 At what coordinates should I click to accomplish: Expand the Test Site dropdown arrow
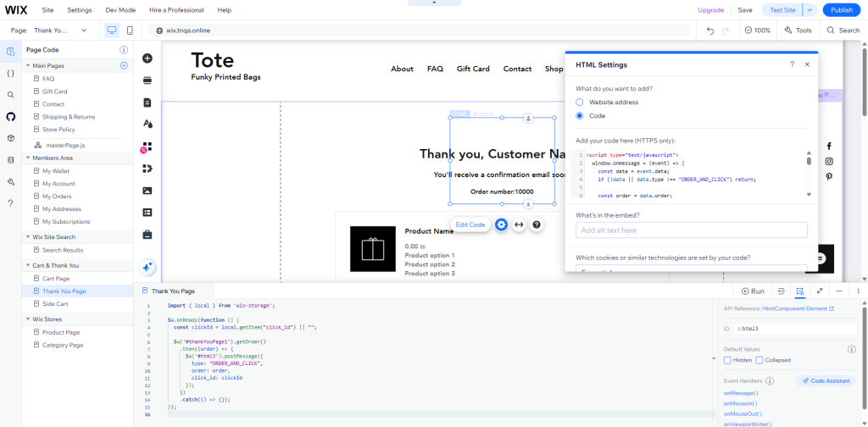(x=811, y=10)
